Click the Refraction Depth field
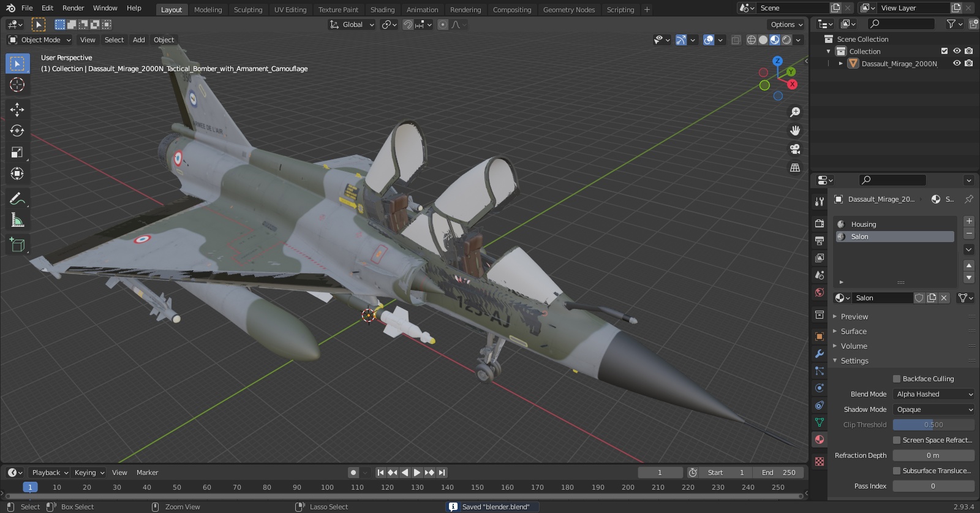This screenshot has height=513, width=980. (933, 455)
